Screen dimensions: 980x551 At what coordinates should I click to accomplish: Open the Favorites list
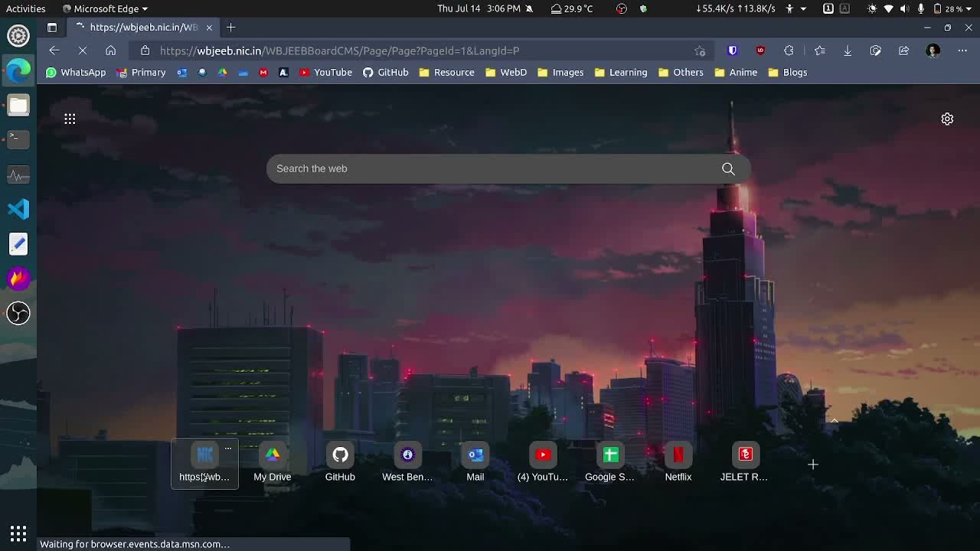(x=820, y=51)
